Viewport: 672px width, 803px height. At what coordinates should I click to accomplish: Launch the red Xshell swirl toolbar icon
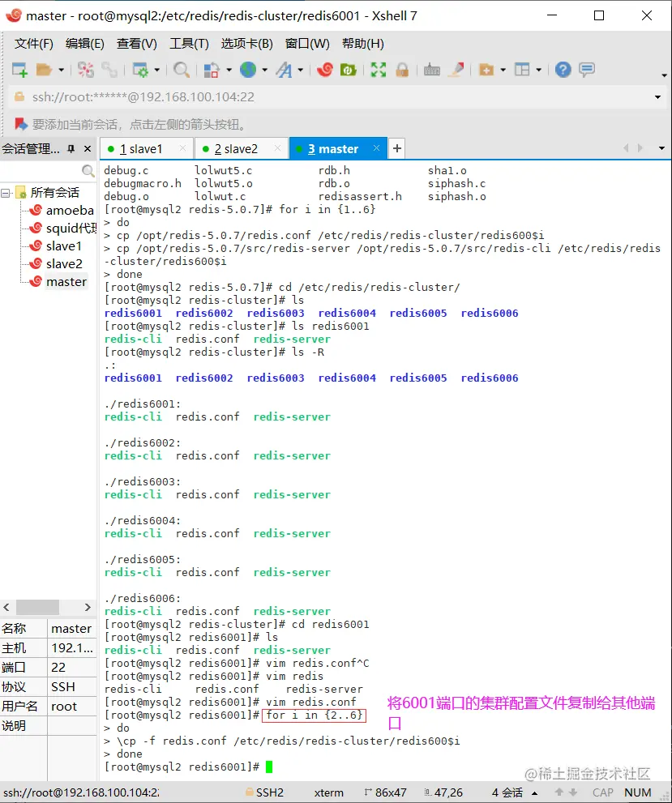coord(325,70)
